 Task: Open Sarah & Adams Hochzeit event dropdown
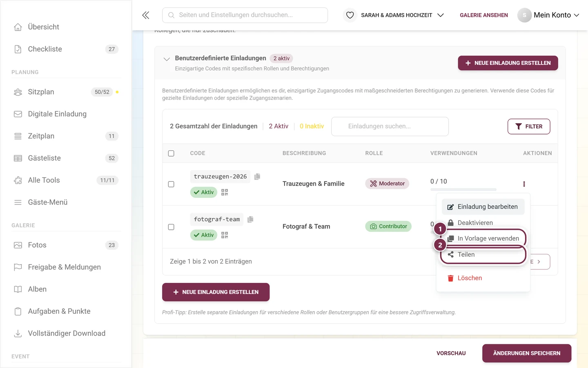coord(402,15)
